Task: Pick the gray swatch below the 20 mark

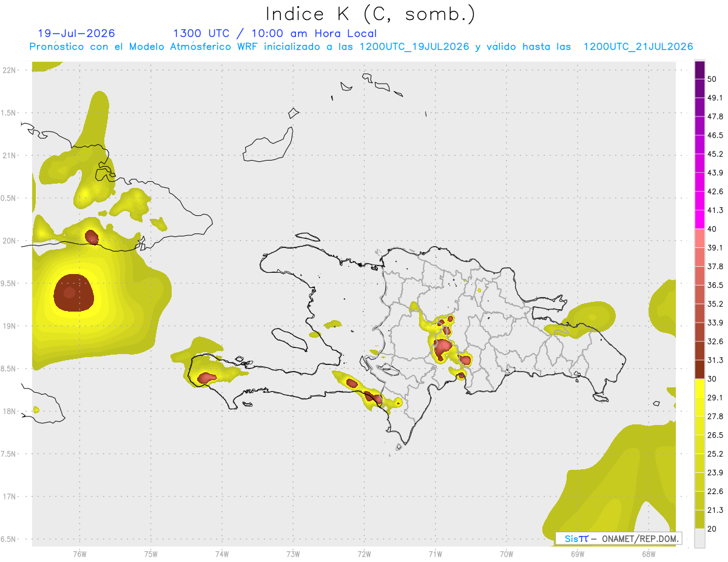Action: click(699, 538)
